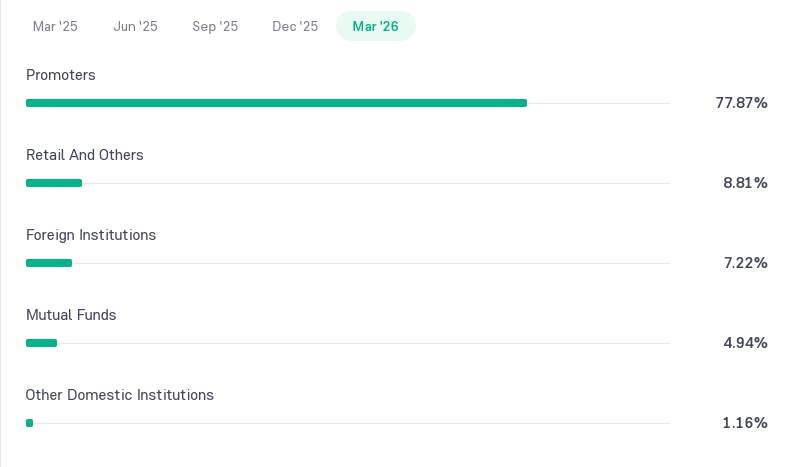Switch to the Mar '25 tab
Viewport: 799px width, 467px height.
pyautogui.click(x=55, y=26)
